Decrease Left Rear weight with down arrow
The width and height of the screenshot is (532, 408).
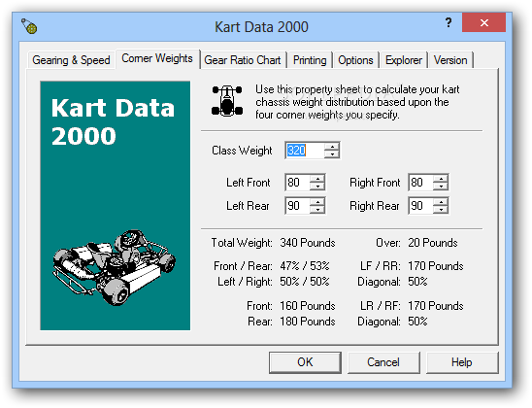coord(317,210)
